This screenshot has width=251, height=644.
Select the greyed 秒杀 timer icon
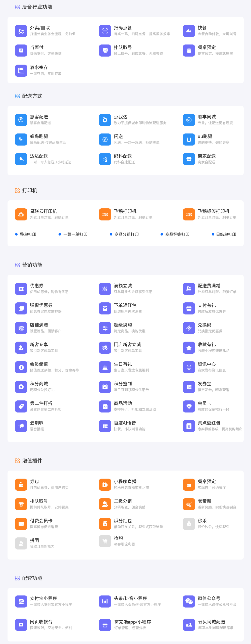click(x=189, y=524)
